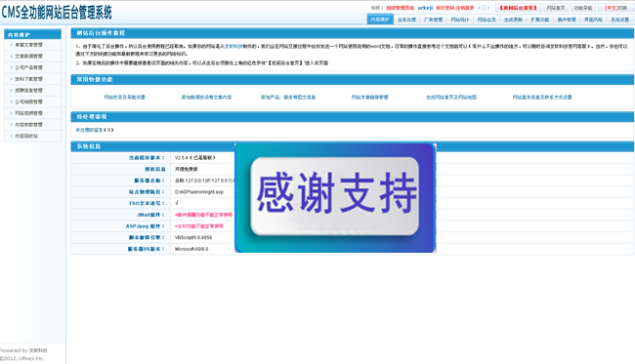The image size is (635, 364).
Task: Select 公司产品管理 in the sidebar
Action: (x=28, y=67)
